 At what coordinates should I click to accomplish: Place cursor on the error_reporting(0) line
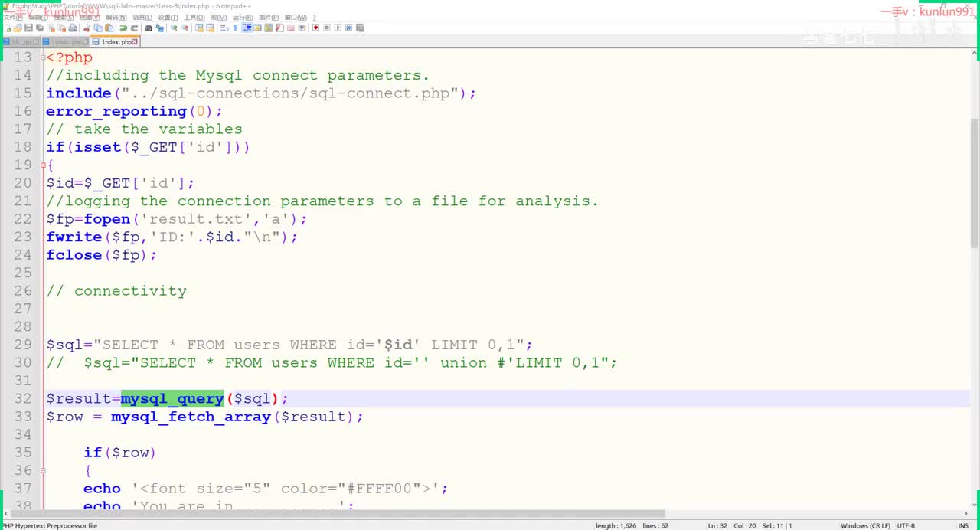[134, 111]
